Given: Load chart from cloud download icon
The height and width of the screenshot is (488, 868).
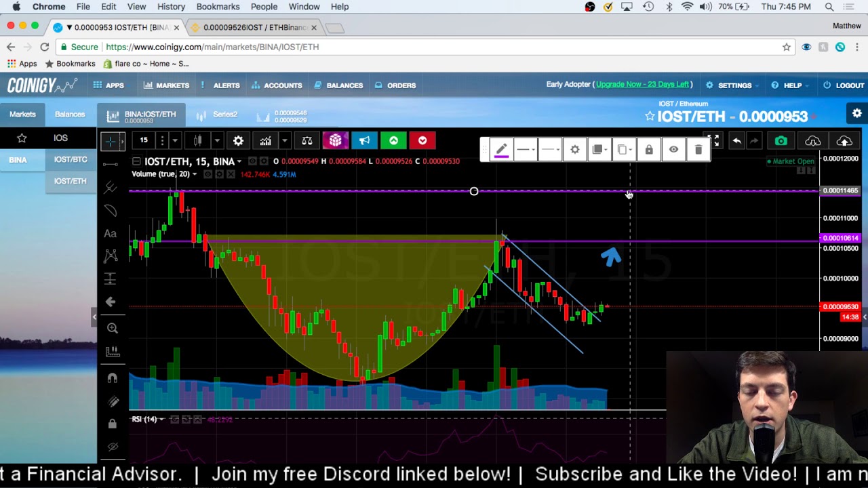Looking at the screenshot, I should point(812,140).
